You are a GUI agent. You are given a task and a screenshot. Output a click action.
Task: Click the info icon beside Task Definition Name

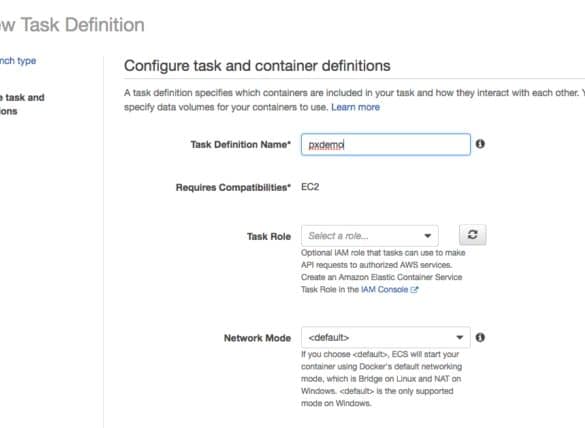pos(480,144)
